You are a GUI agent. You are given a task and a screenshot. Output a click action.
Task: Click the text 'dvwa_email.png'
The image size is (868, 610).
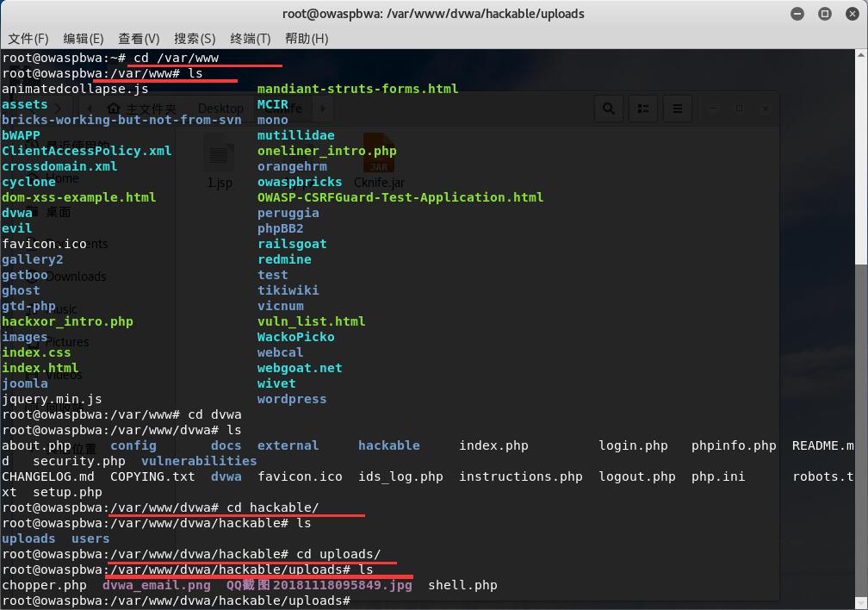pyautogui.click(x=156, y=585)
